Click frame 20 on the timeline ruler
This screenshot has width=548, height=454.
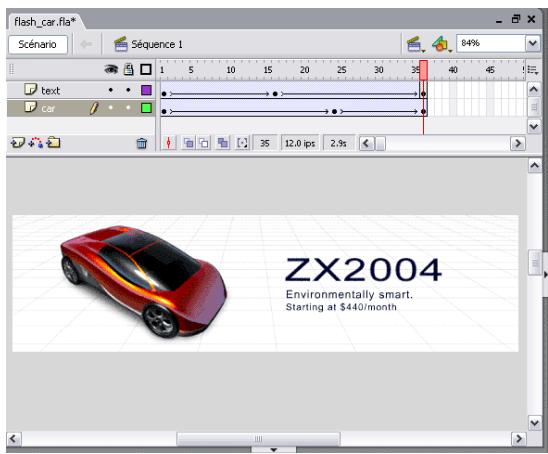click(x=304, y=70)
